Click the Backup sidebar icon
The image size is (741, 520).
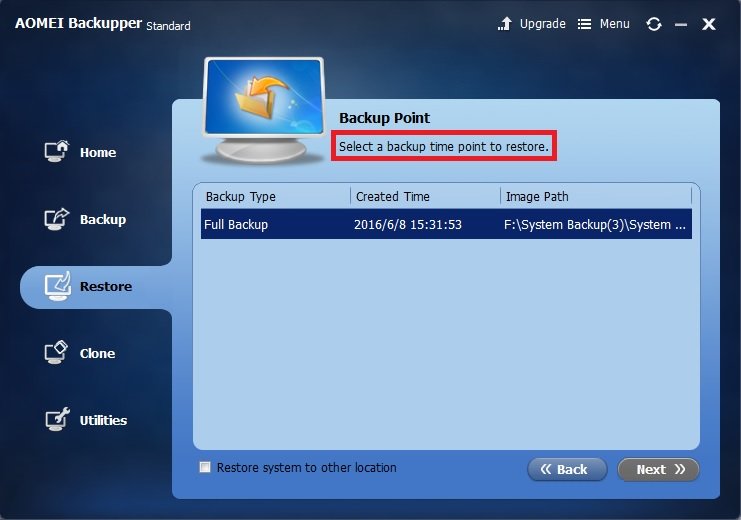pyautogui.click(x=57, y=219)
